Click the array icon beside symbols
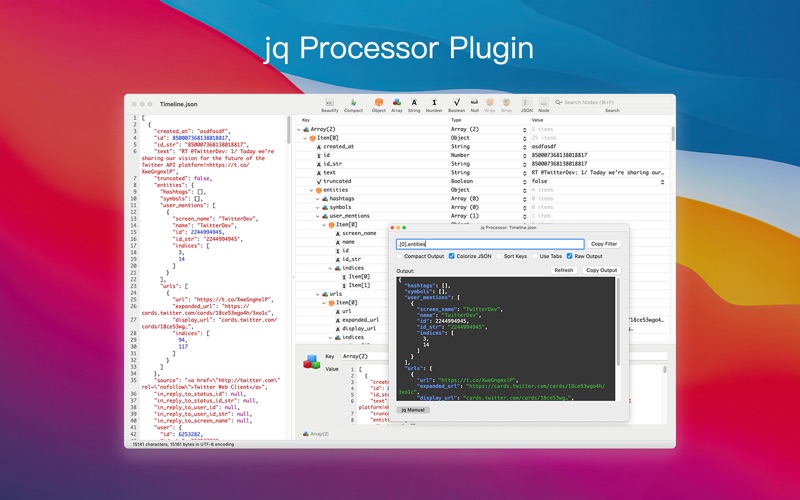 coord(325,207)
